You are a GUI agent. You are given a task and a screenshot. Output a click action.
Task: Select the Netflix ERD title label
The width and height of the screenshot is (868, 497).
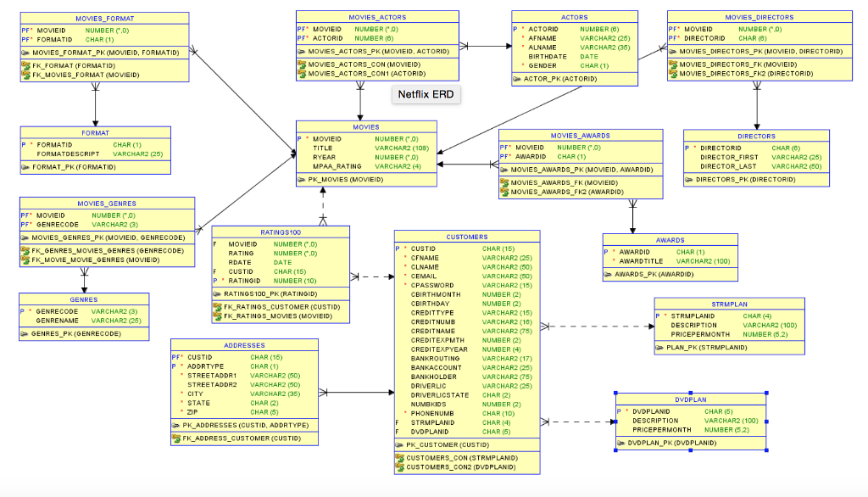point(426,94)
